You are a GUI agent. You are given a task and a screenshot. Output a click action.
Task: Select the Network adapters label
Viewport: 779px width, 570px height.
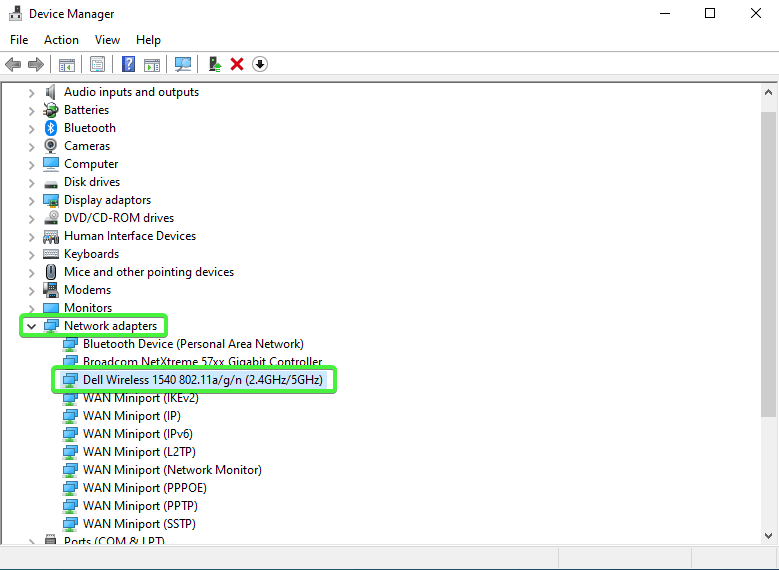110,326
